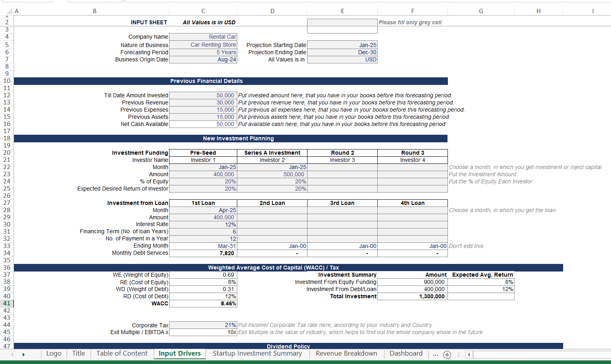Select Previous Revenue value 30,000
The height and width of the screenshot is (364, 611).
pyautogui.click(x=203, y=102)
